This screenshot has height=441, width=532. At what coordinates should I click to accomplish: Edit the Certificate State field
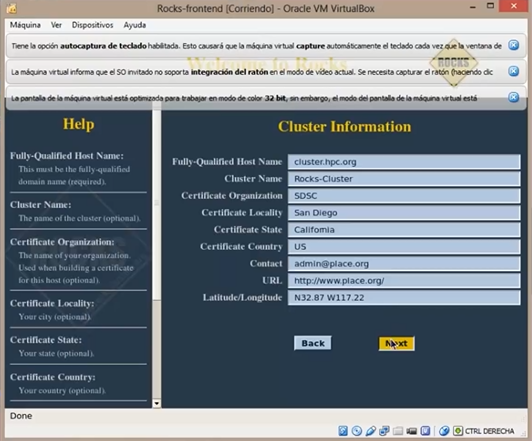pyautogui.click(x=404, y=230)
